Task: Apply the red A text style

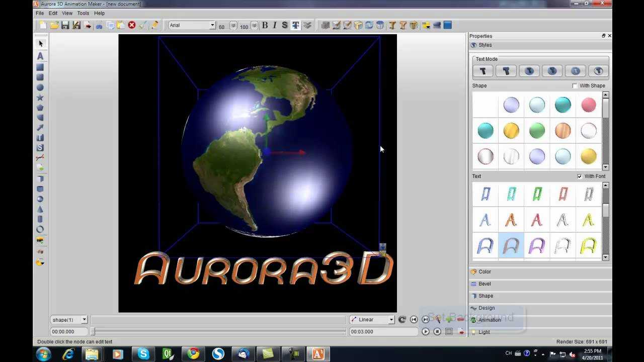Action: click(x=537, y=220)
